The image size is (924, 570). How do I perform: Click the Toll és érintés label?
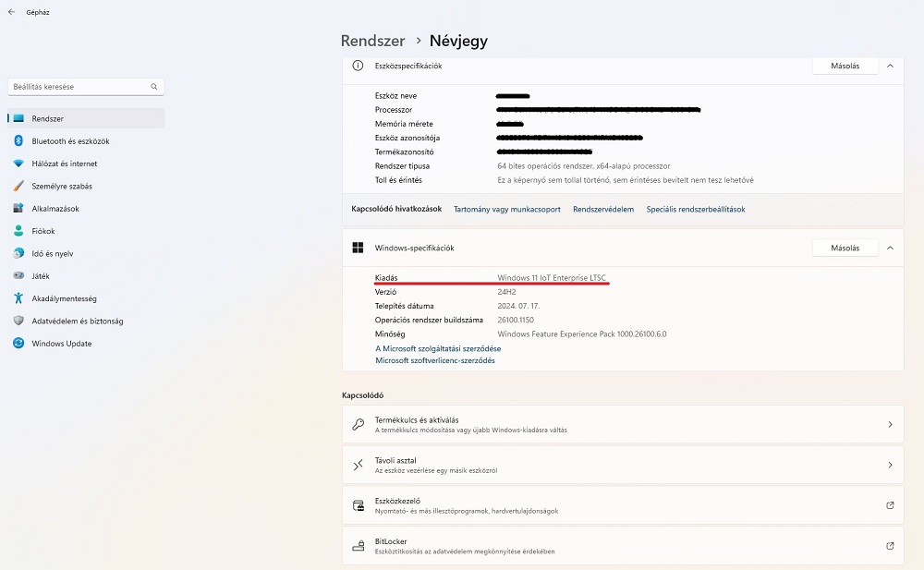[x=398, y=180]
